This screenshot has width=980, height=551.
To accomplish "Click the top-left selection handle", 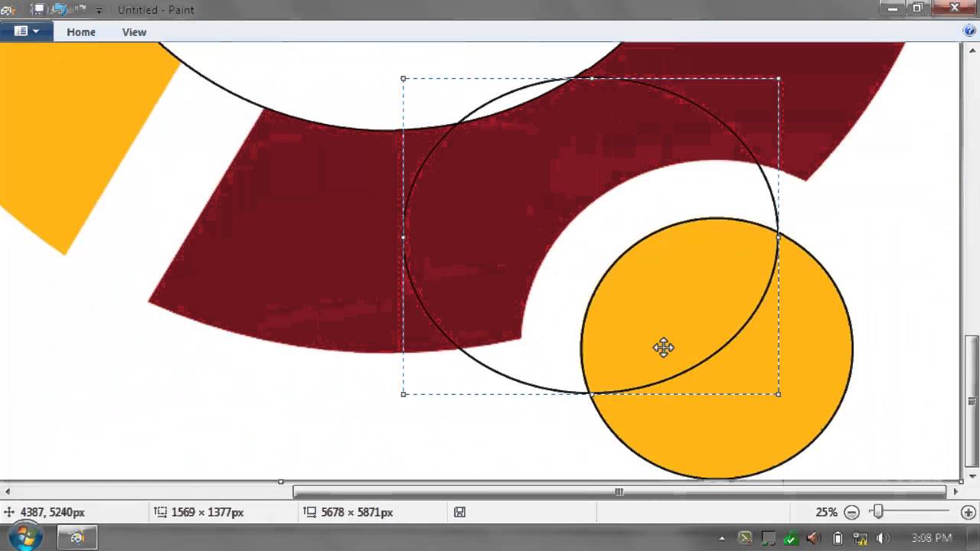I will (x=403, y=78).
